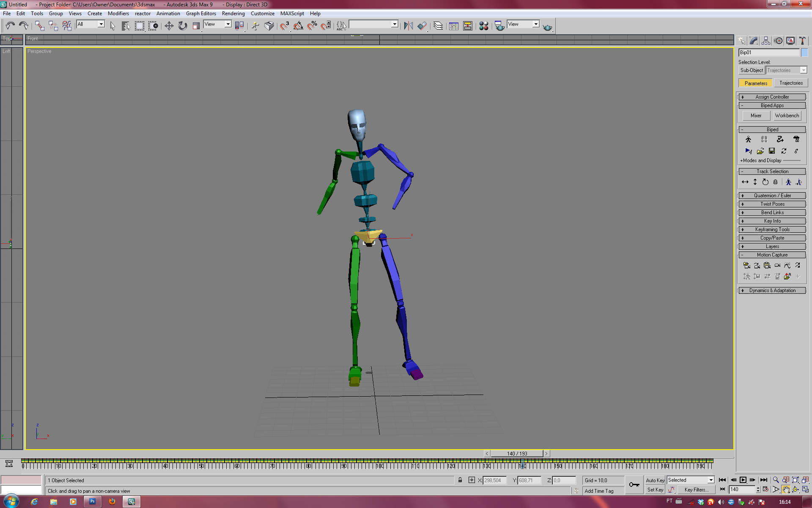Open the All selection filter dropdown
812x508 pixels.
coord(90,24)
